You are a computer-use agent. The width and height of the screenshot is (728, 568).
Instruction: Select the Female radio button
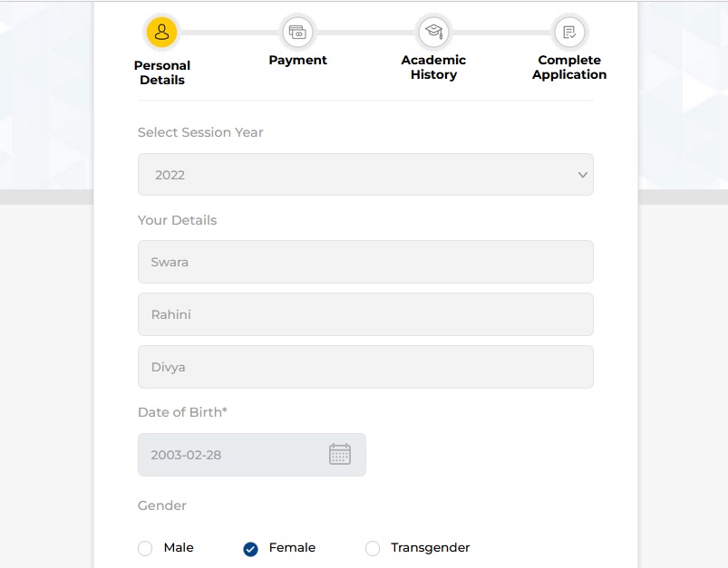(x=251, y=549)
